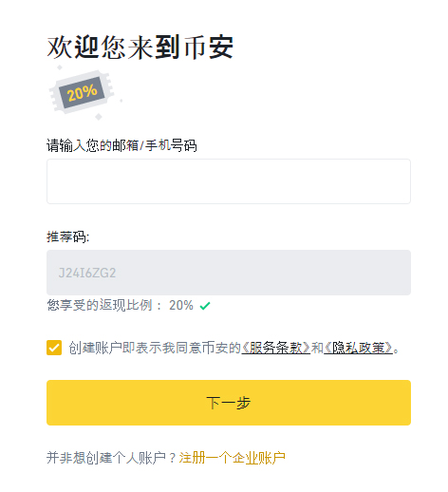Click the small diamond sparkle above the coupon
Image resolution: width=448 pixels, height=492 pixels.
(x=60, y=67)
